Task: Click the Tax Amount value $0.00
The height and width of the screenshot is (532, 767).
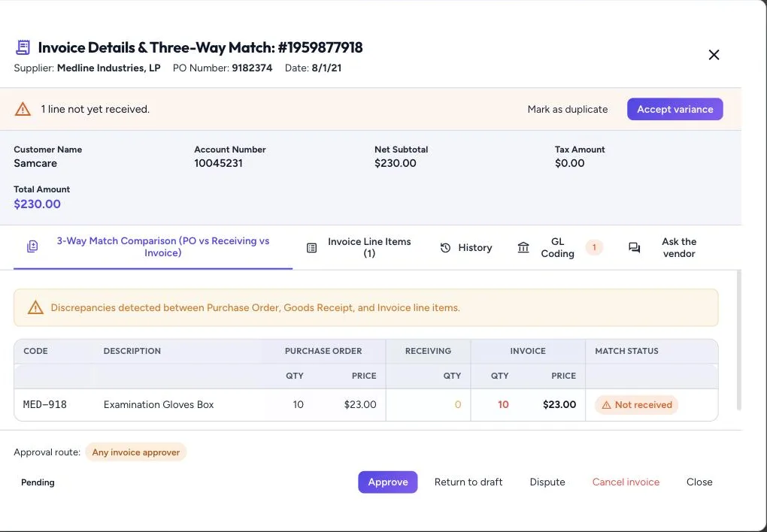Action: pos(569,163)
